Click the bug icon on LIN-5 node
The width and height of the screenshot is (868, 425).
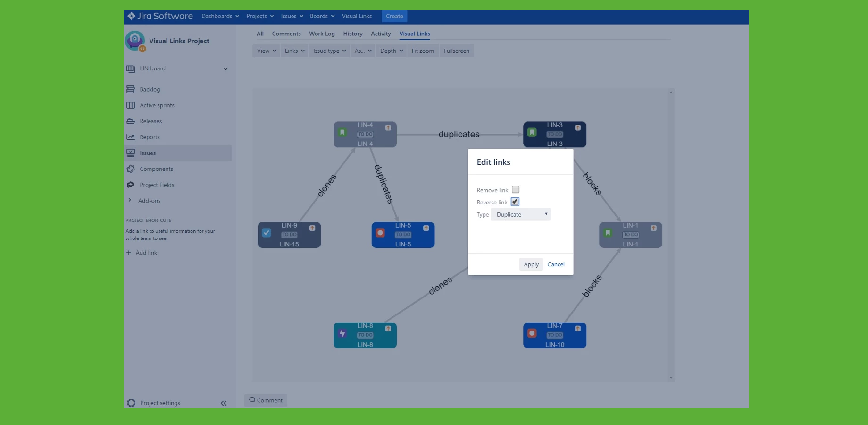pyautogui.click(x=380, y=233)
